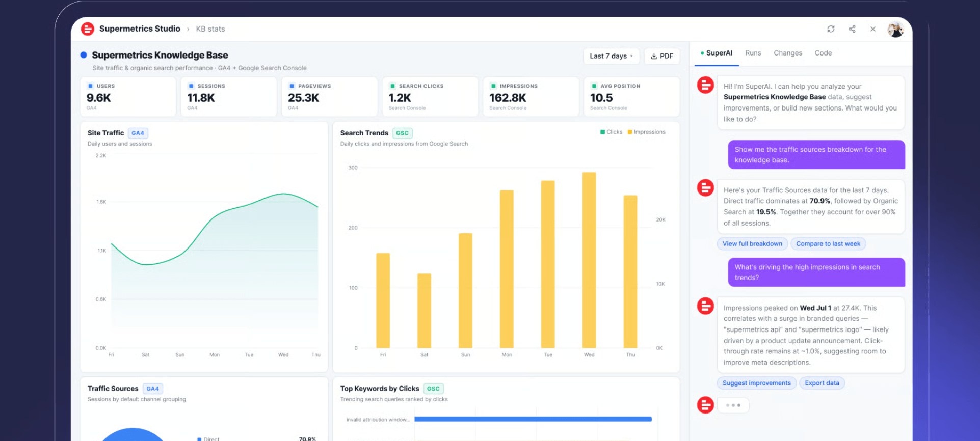Screen dimensions: 980x441
Task: Open the Changes tab
Action: tap(788, 53)
